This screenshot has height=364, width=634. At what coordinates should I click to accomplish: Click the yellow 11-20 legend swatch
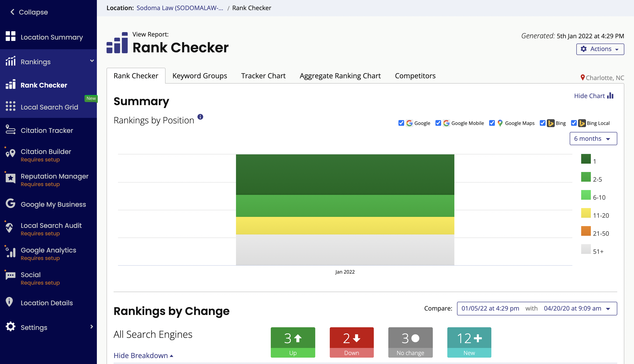pyautogui.click(x=586, y=213)
